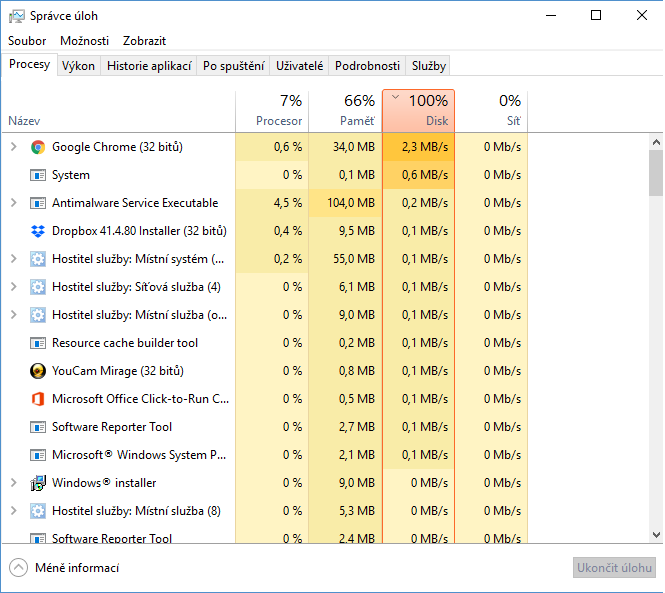The width and height of the screenshot is (665, 593).
Task: Select the System process name
Action: 71,175
